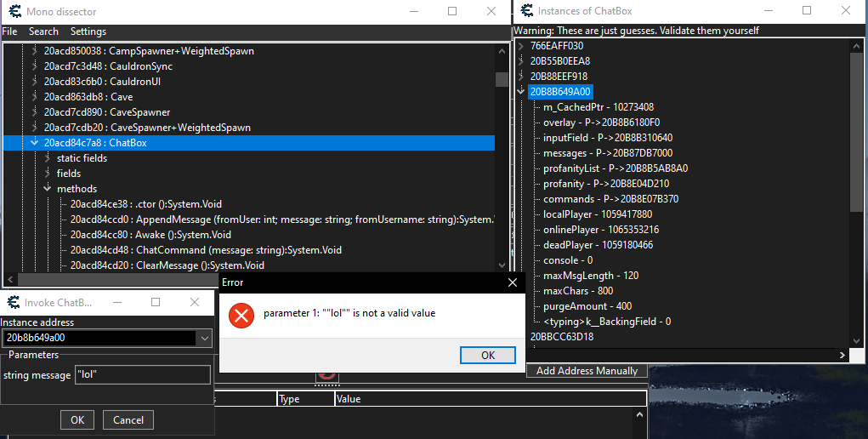Viewport: 868px width, 439px height.
Task: Expand the 20B55B0EEA8 instance
Action: click(521, 61)
